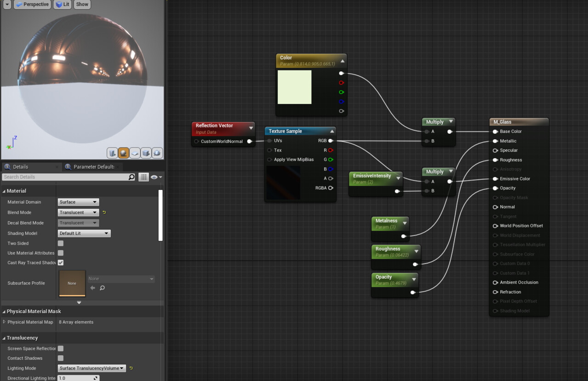Open the Show viewport options button
Image resolution: width=588 pixels, height=381 pixels.
(x=82, y=4)
